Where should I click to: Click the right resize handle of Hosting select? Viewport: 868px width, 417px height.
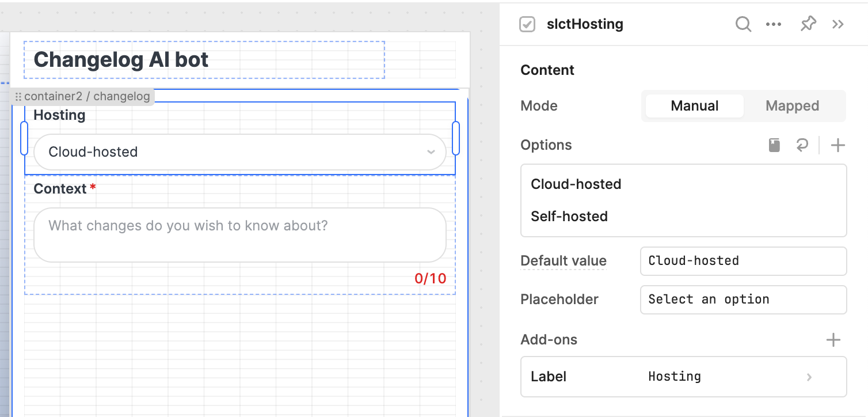click(456, 138)
